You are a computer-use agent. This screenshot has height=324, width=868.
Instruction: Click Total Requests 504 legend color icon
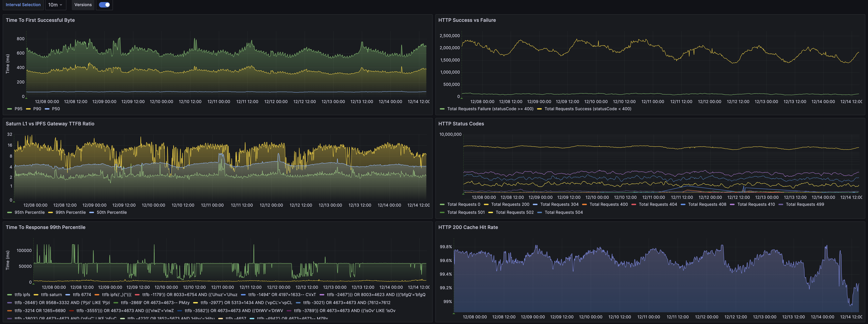coord(539,213)
